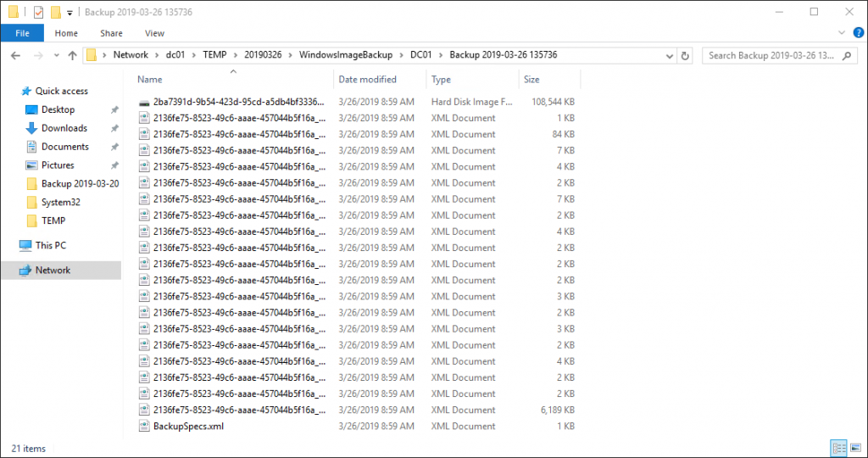Click the Up one level arrow
This screenshot has width=868, height=458.
point(72,55)
